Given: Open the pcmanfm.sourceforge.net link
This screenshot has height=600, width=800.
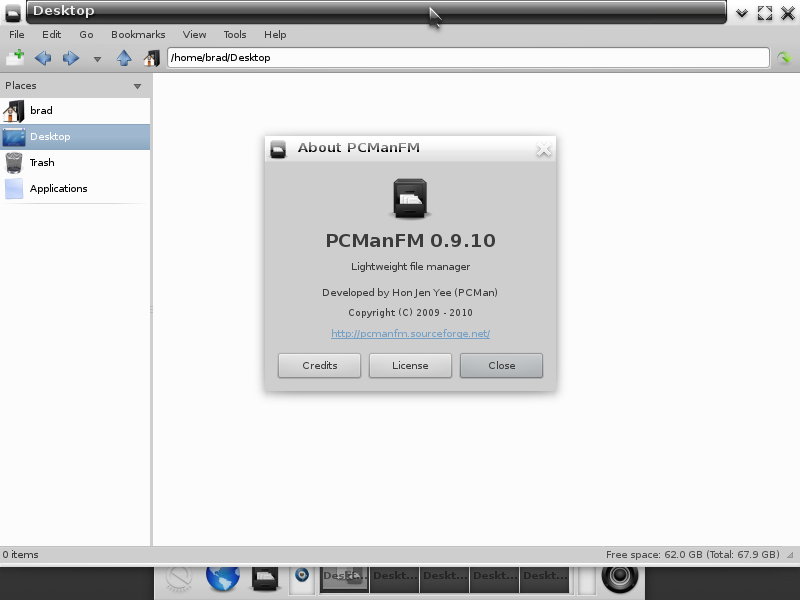Looking at the screenshot, I should 410,333.
